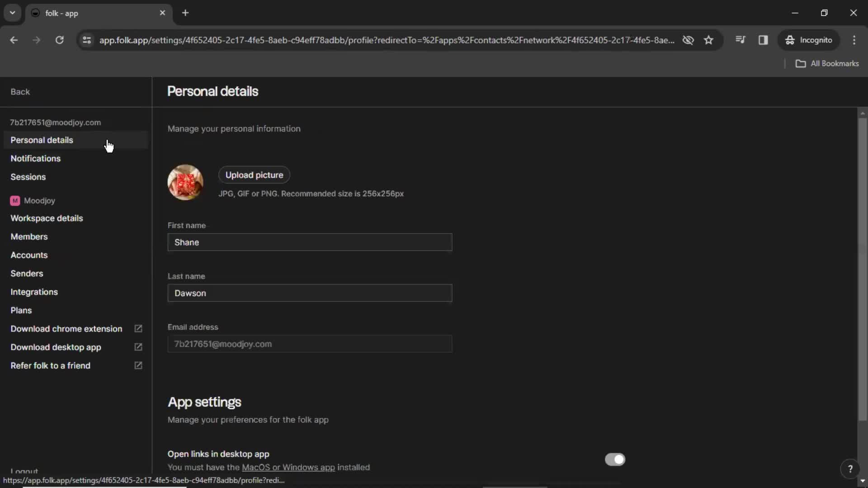
Task: Click the Upload picture button
Action: [254, 174]
